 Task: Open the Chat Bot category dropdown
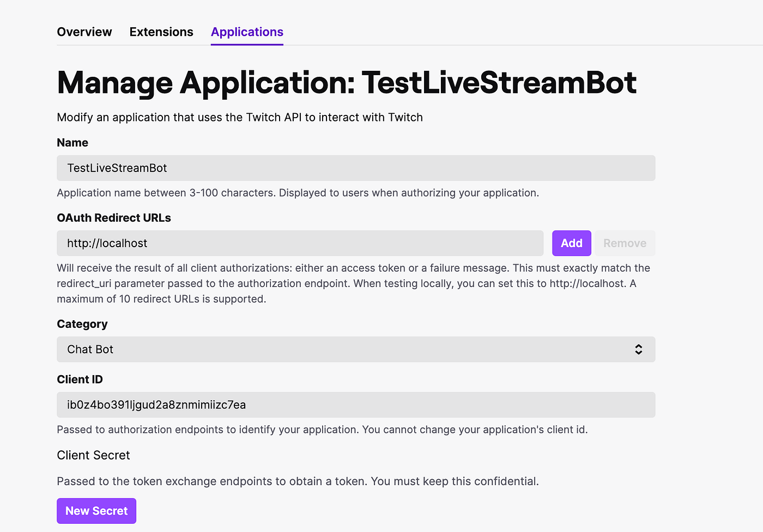(355, 350)
